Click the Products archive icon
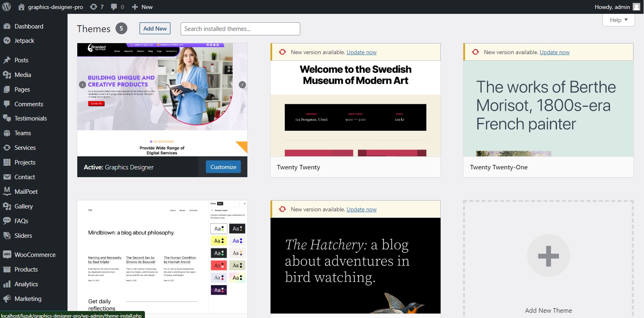Image resolution: width=644 pixels, height=318 pixels. (7, 270)
